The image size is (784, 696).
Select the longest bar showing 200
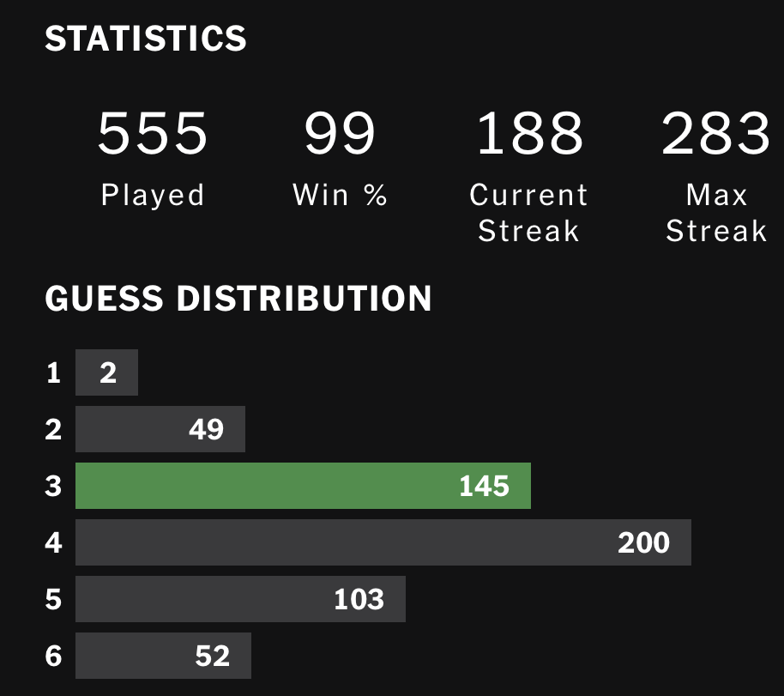(x=383, y=542)
